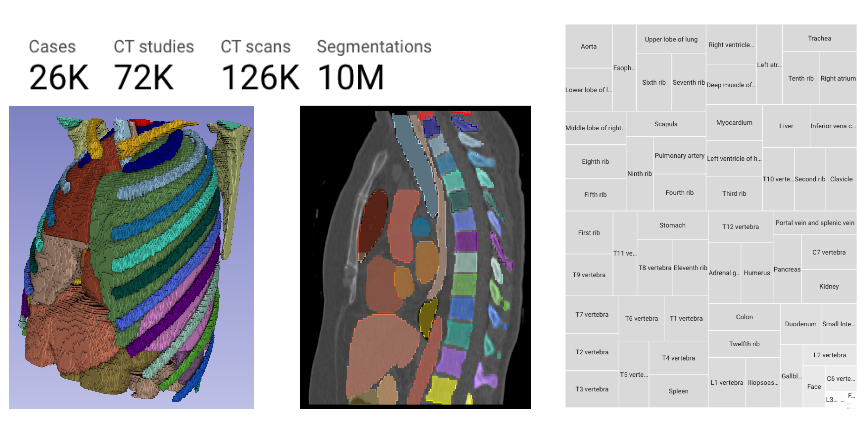This screenshot has width=868, height=442.
Task: Select the Upper lobe of lung tile
Action: coord(671,39)
